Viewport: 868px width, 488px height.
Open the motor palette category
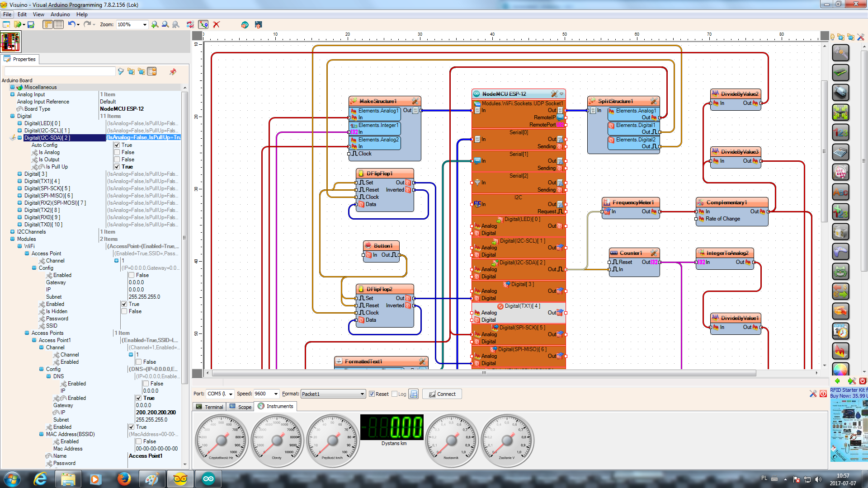(840, 93)
